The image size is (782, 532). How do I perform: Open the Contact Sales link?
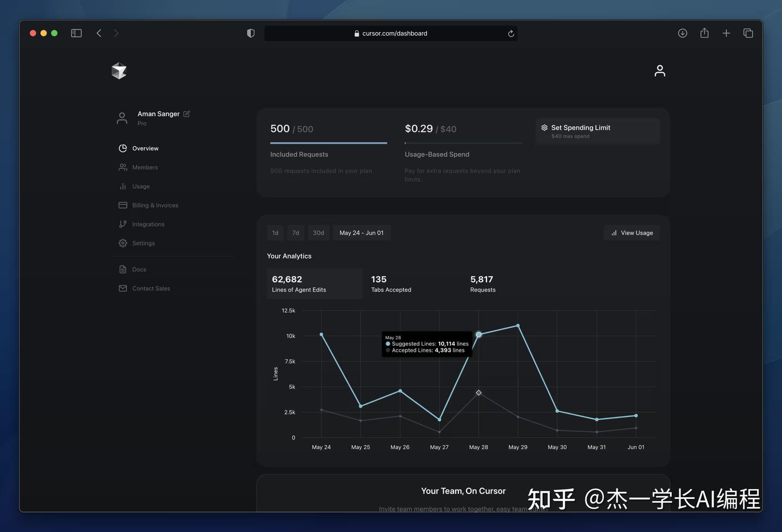pos(151,288)
